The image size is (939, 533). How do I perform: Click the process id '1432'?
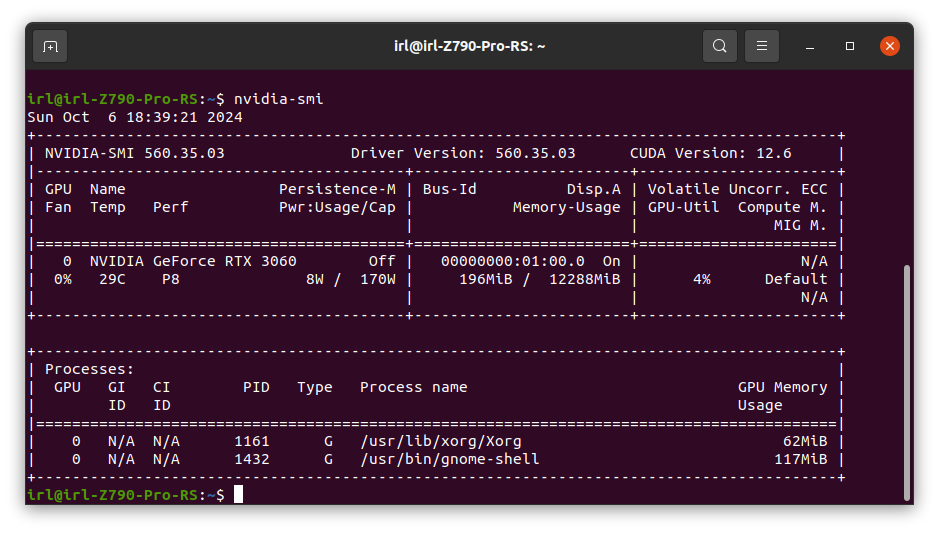point(252,459)
